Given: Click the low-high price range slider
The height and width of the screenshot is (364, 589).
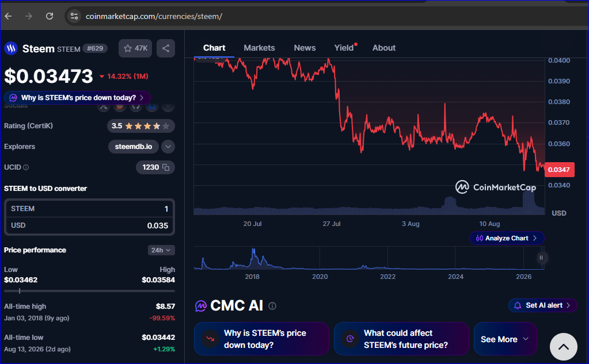Looking at the screenshot, I should click(x=89, y=291).
